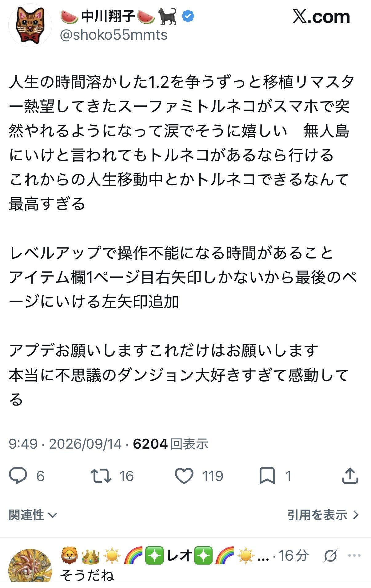
Task: Open the three-dot menu on reply
Action: 354,555
